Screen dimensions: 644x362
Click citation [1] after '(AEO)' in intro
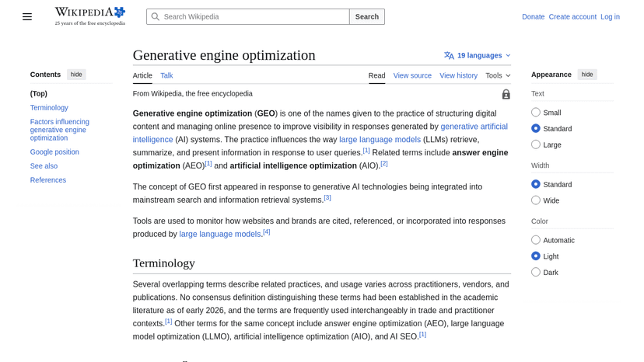tap(208, 164)
